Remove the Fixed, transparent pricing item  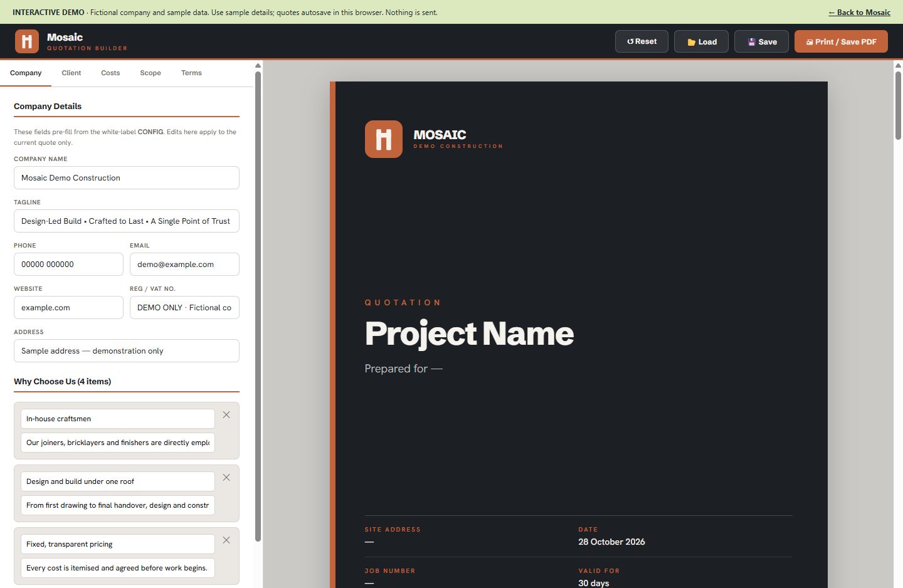(226, 540)
